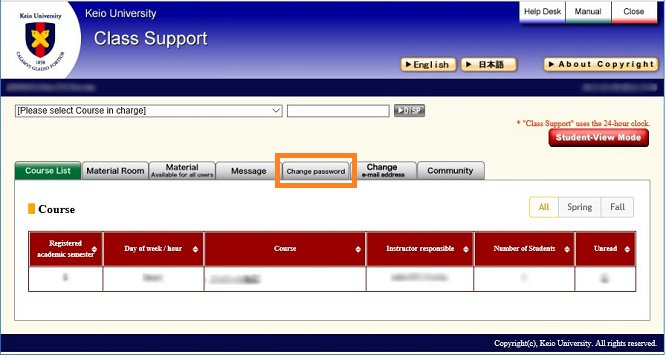Screen dimensions: 666x363
Task: Sort by Day of week / hour arrows
Action: (195, 249)
